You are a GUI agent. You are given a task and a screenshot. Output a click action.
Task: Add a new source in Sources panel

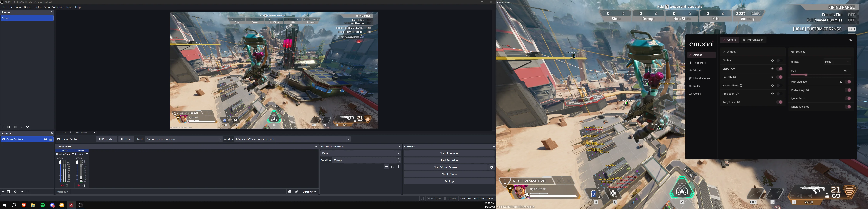(x=3, y=192)
